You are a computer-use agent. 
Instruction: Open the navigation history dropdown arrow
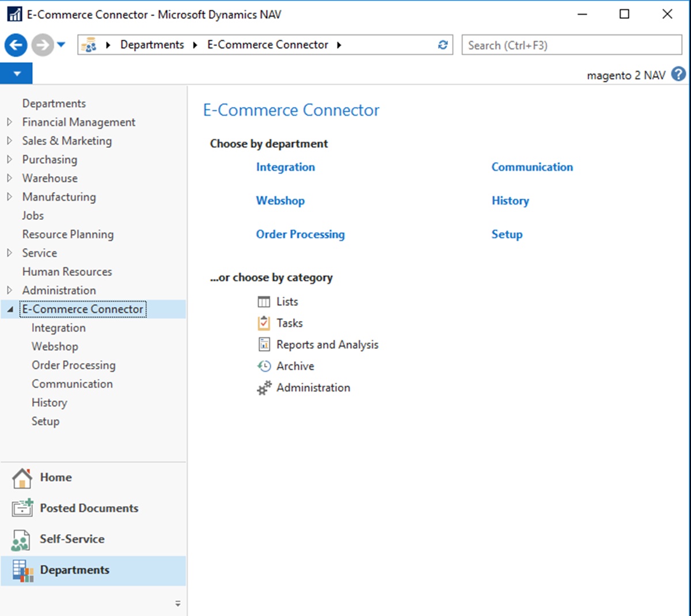pos(61,45)
